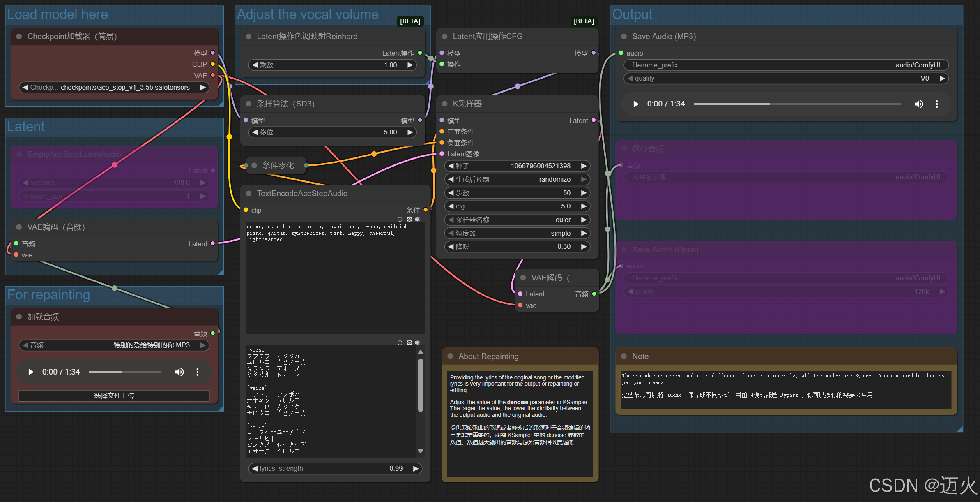The width and height of the screenshot is (980, 502).
Task: Open more options in Save Audio (MP3) player
Action: coord(937,104)
